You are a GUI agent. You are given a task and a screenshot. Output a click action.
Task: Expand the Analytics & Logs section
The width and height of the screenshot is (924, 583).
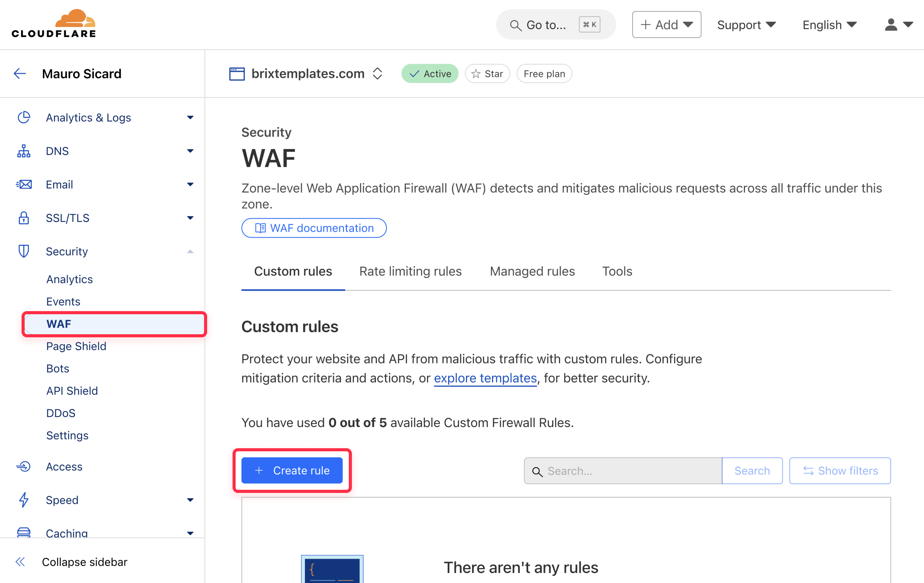coord(190,117)
